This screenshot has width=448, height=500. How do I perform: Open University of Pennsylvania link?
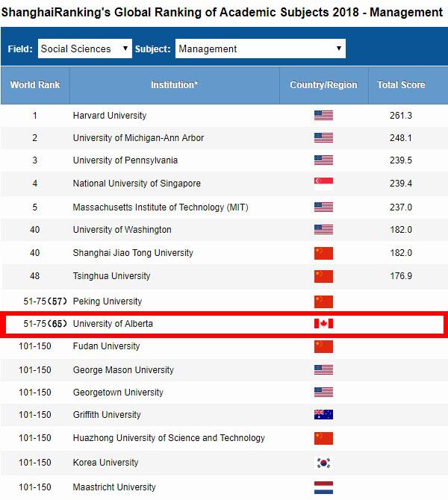(125, 160)
